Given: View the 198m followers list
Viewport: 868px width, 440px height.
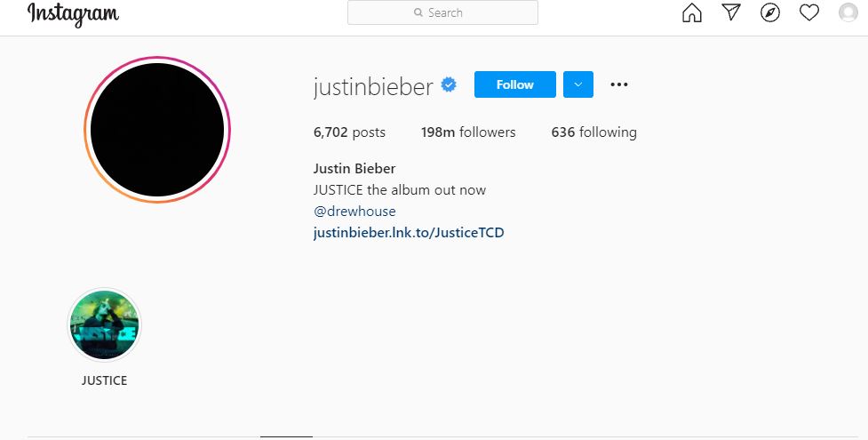Looking at the screenshot, I should 468,132.
